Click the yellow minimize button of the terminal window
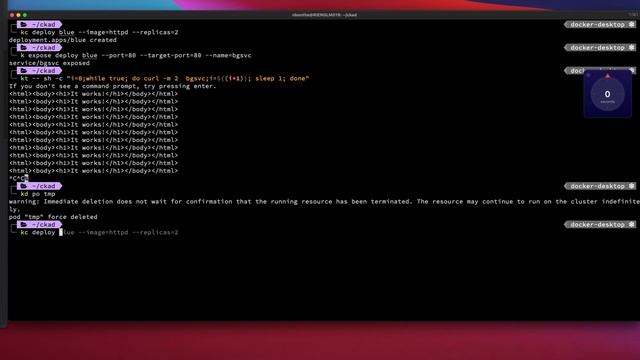 [18, 15]
